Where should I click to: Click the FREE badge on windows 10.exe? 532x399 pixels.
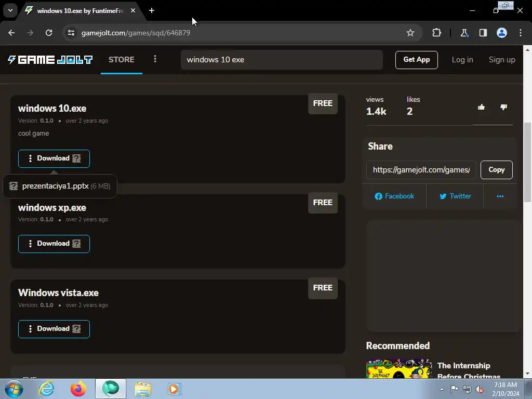point(323,103)
